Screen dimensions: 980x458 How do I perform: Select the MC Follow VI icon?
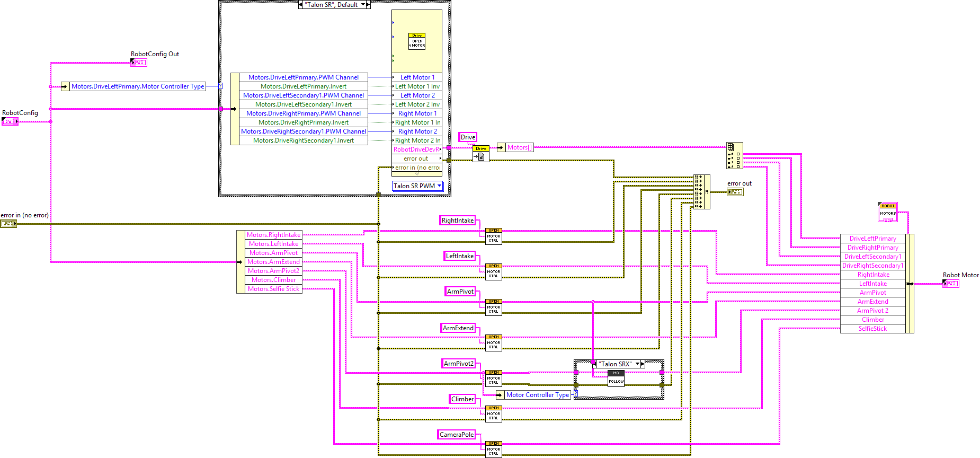pos(616,377)
